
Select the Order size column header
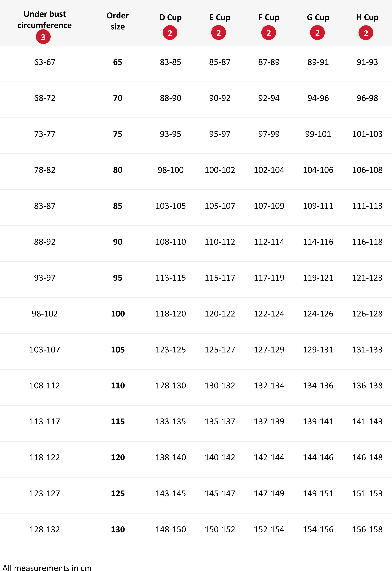tap(118, 21)
